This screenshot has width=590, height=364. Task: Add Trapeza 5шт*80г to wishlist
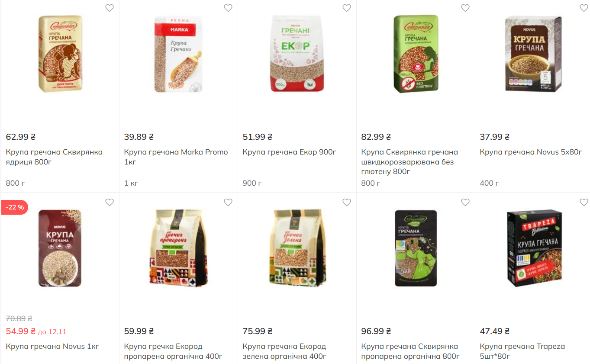pos(584,202)
